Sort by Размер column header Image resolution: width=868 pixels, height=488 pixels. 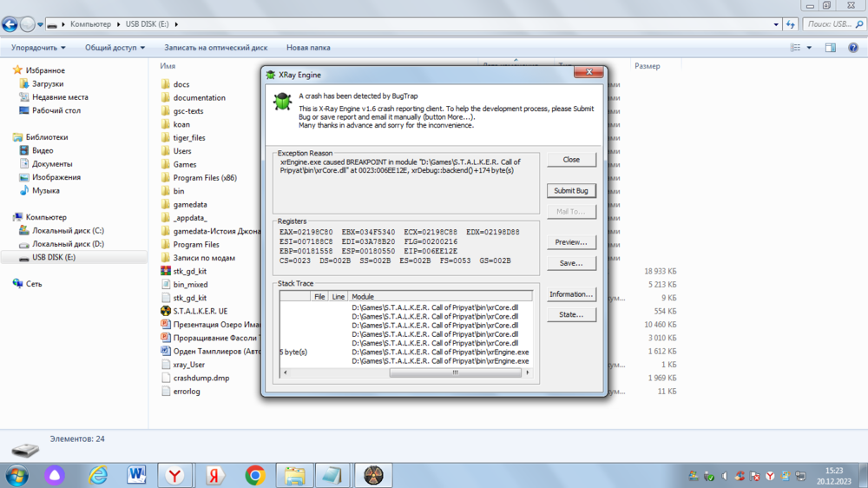[648, 66]
